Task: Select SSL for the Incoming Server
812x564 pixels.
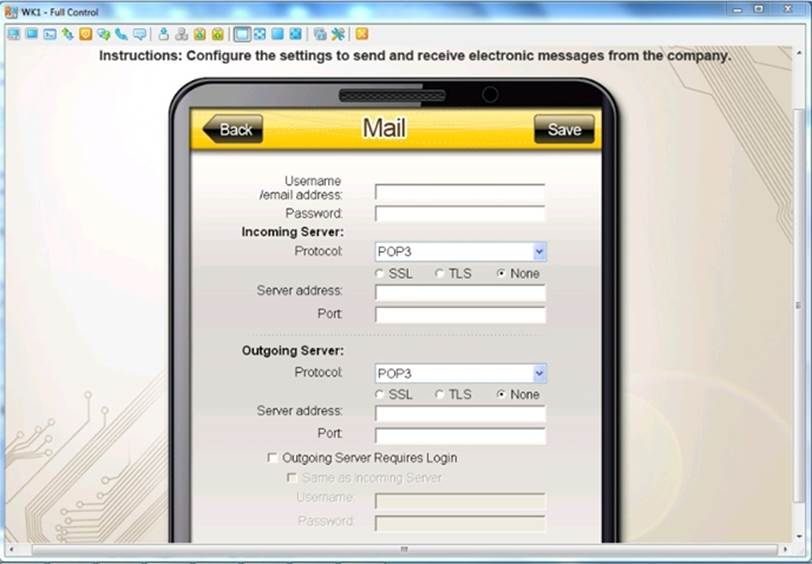Action: pos(380,274)
